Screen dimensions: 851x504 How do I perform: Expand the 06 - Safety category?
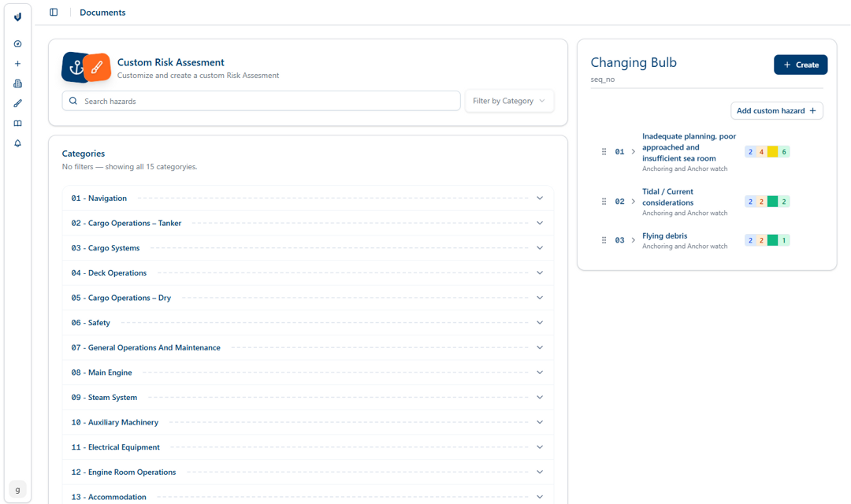point(540,322)
